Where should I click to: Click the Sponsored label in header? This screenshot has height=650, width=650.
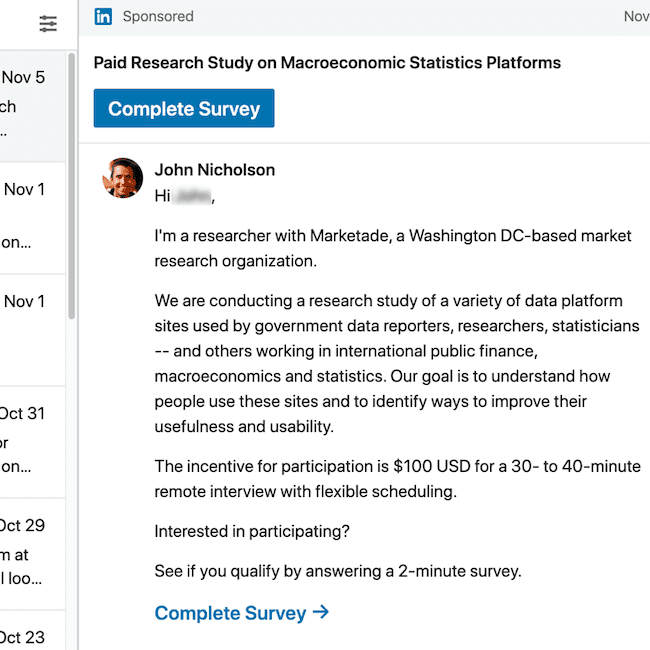[x=158, y=17]
